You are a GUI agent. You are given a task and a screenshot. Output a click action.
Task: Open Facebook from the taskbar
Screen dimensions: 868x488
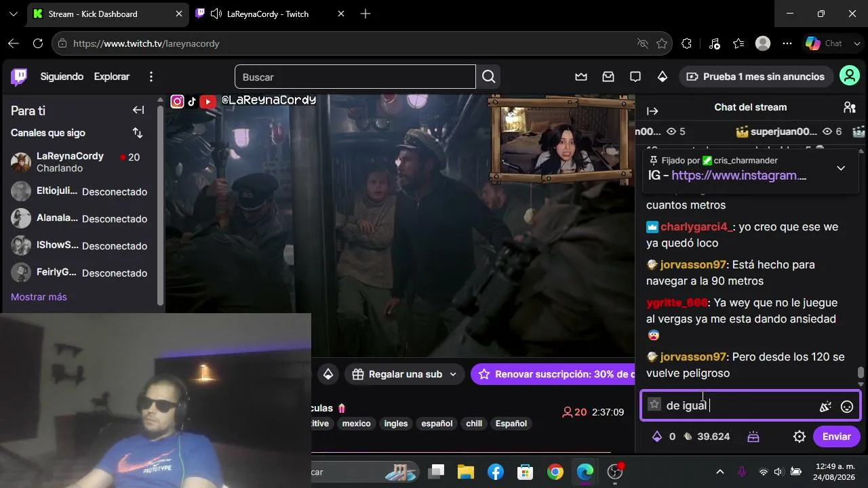496,471
